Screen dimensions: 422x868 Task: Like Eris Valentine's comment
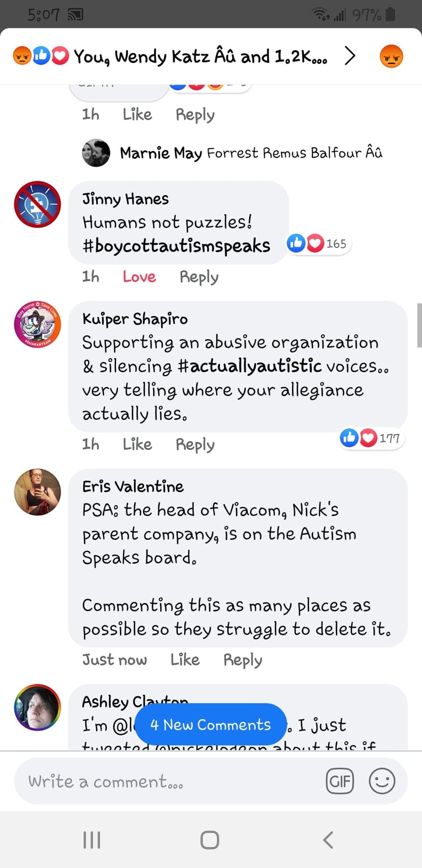click(185, 660)
